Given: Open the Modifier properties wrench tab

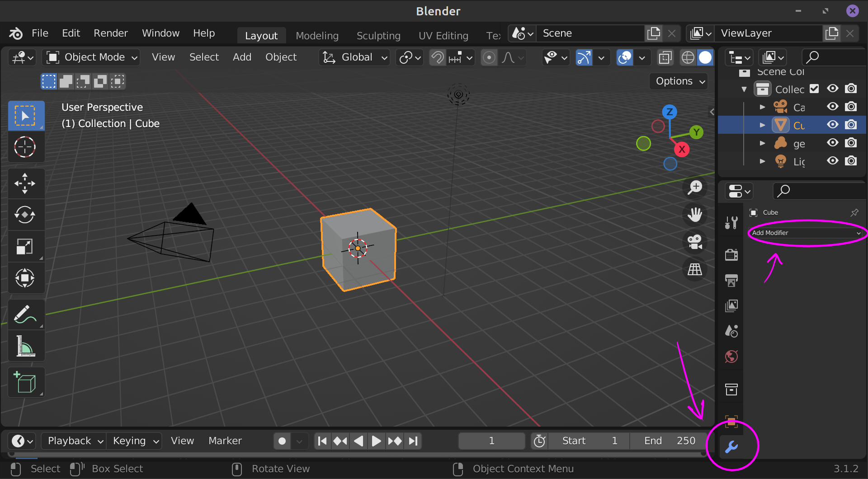Looking at the screenshot, I should click(x=731, y=447).
